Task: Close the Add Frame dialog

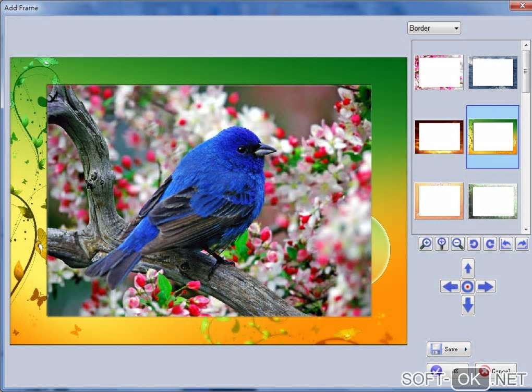Action: pyautogui.click(x=522, y=5)
